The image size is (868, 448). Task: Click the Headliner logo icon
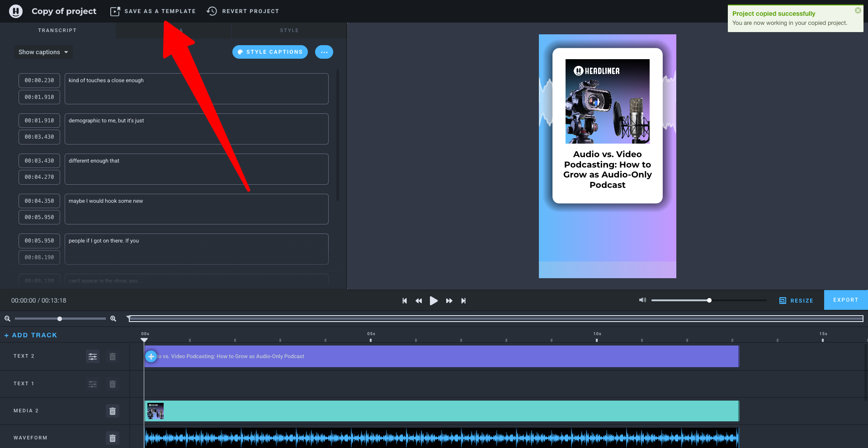click(x=16, y=11)
